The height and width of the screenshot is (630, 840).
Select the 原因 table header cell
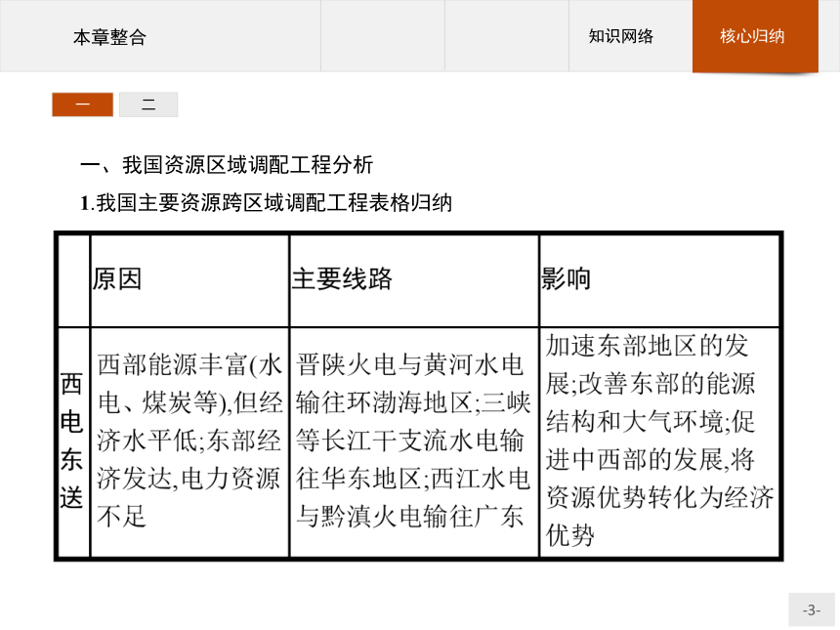[189, 280]
